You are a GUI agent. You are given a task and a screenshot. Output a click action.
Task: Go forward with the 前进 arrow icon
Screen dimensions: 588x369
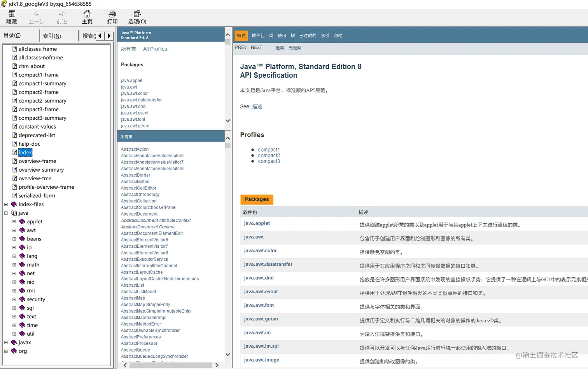(x=62, y=14)
